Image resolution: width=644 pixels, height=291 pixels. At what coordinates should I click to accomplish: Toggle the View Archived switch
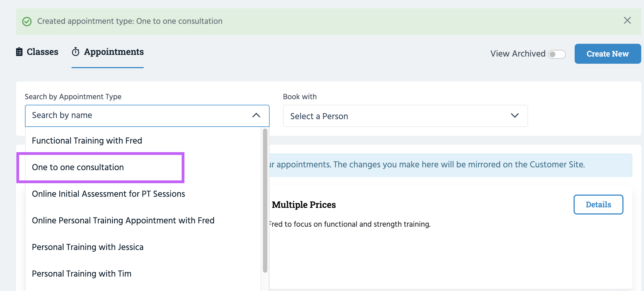(x=557, y=54)
